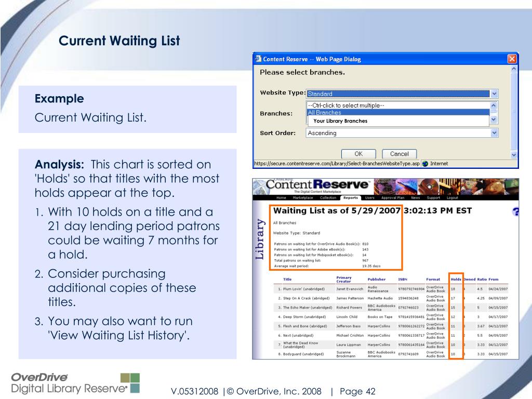532x399 pixels.
Task: Open the Home menu tab
Action: [281, 197]
